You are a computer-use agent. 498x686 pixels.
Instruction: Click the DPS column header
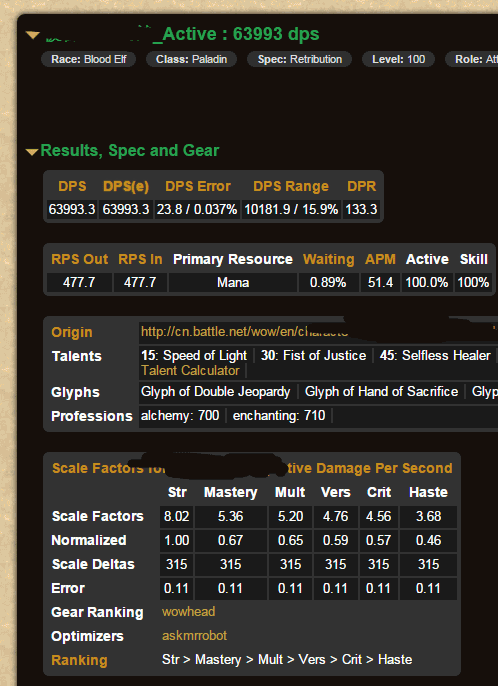click(72, 186)
